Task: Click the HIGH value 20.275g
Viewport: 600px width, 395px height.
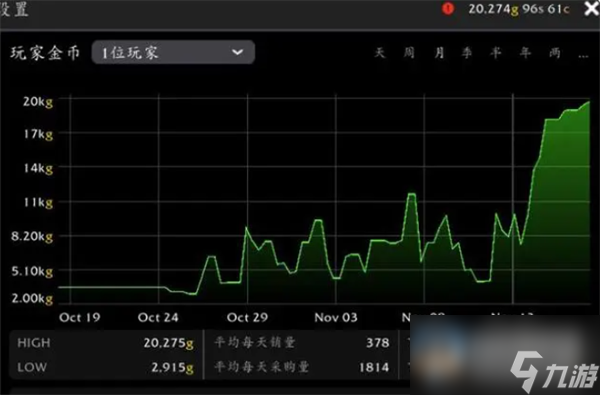Action: 168,343
